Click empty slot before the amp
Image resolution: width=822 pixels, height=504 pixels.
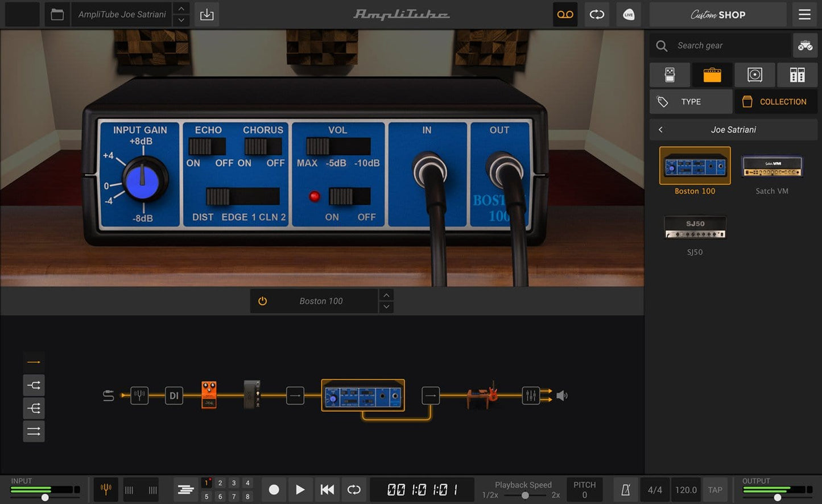tap(295, 395)
